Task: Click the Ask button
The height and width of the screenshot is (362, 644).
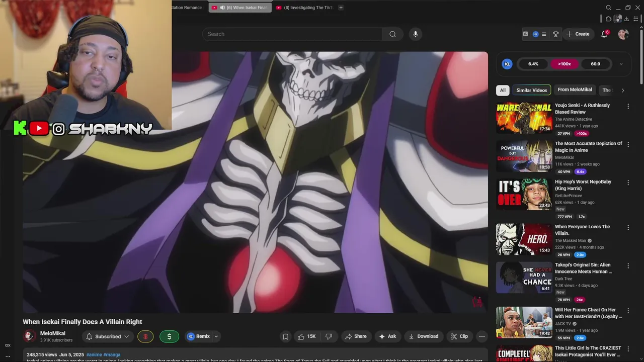Action: click(387, 336)
